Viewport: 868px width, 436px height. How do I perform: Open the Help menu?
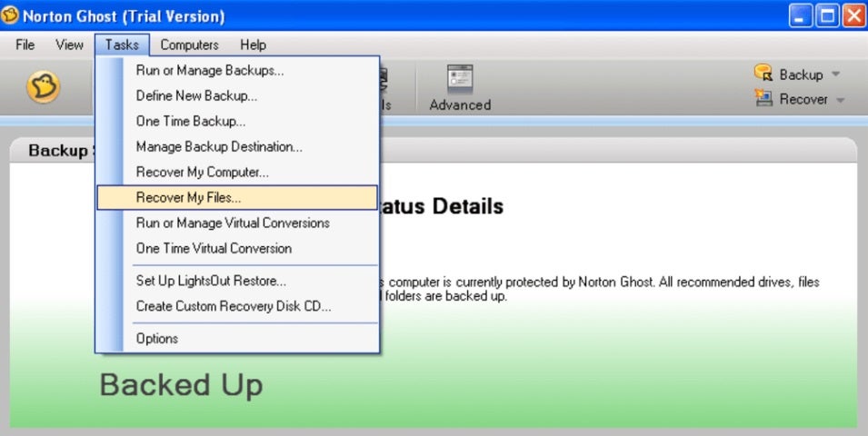point(253,45)
